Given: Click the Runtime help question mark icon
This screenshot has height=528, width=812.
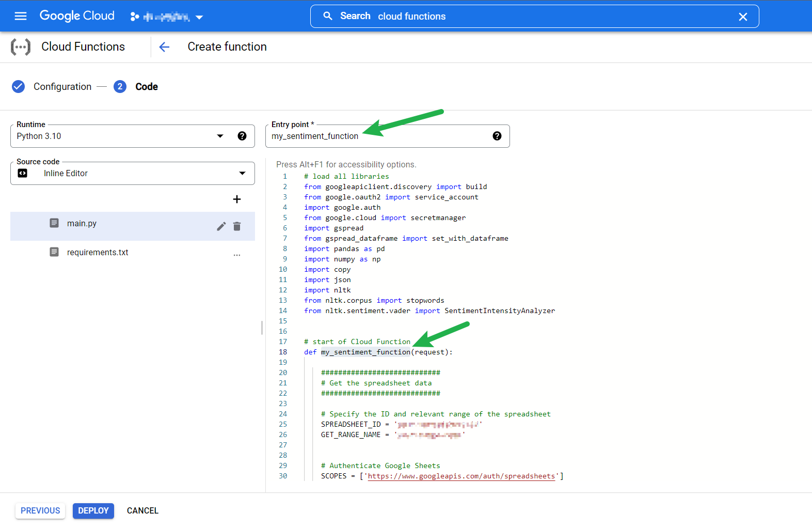Looking at the screenshot, I should (x=242, y=136).
